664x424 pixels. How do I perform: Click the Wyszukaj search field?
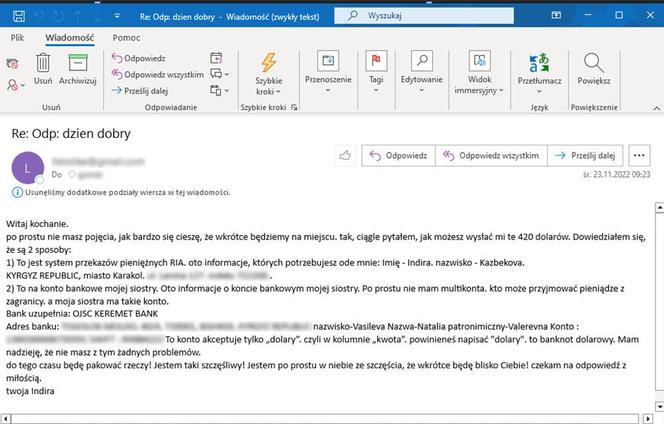424,16
